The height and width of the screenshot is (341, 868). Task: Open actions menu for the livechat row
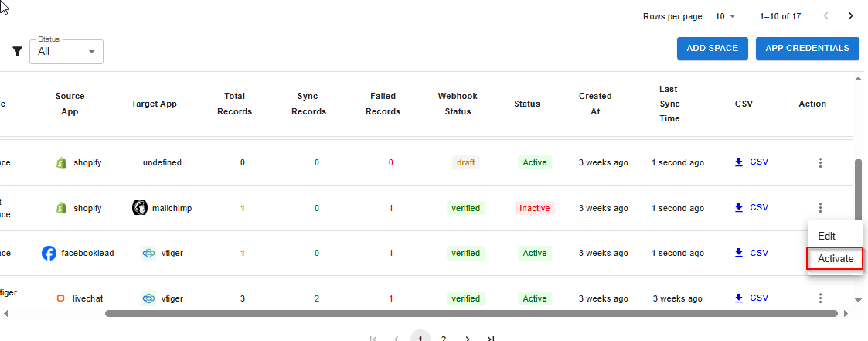tap(820, 298)
